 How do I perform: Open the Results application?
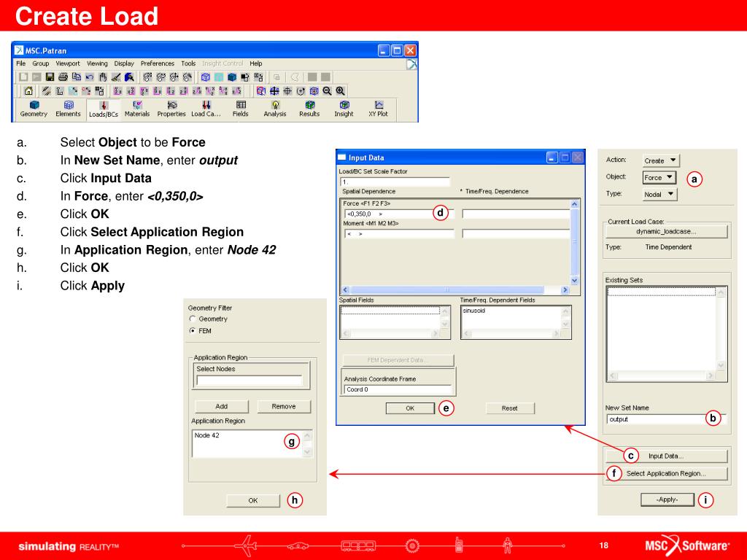point(309,109)
